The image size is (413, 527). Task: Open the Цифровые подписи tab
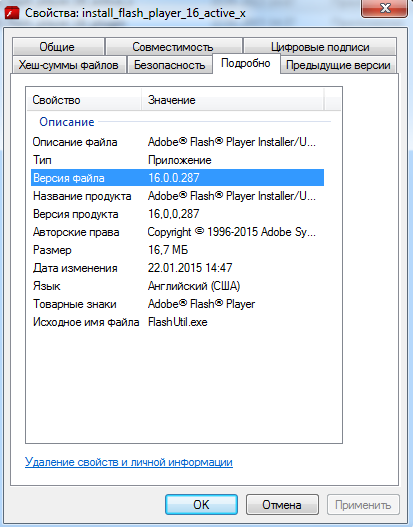[x=320, y=47]
